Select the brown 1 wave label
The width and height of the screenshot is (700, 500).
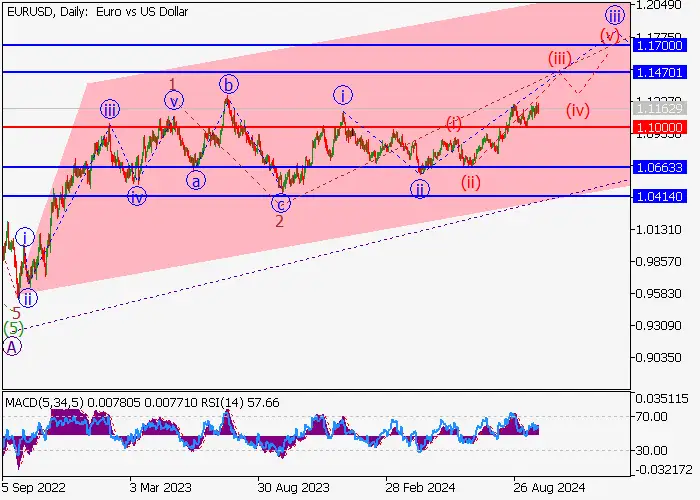pos(173,83)
